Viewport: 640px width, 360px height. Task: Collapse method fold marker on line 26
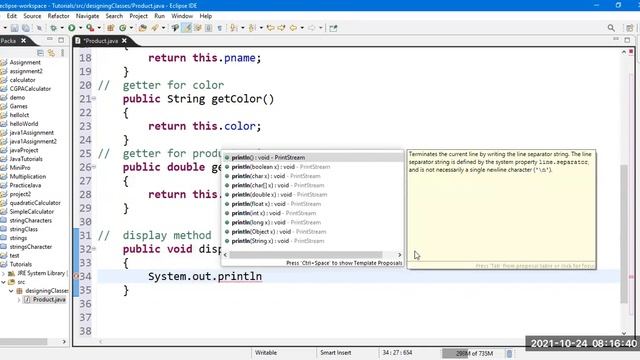tap(94, 167)
